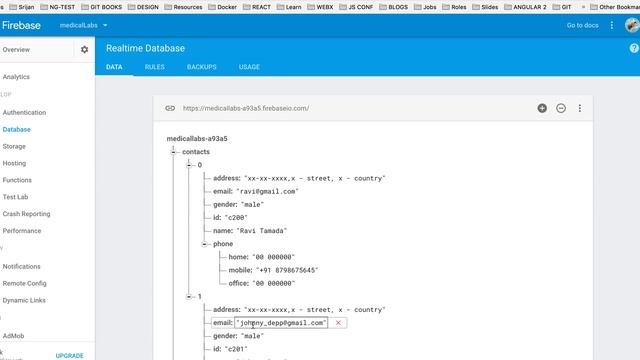Image resolution: width=640 pixels, height=360 pixels.
Task: Open Dynamic Links in the sidebar
Action: click(x=24, y=300)
